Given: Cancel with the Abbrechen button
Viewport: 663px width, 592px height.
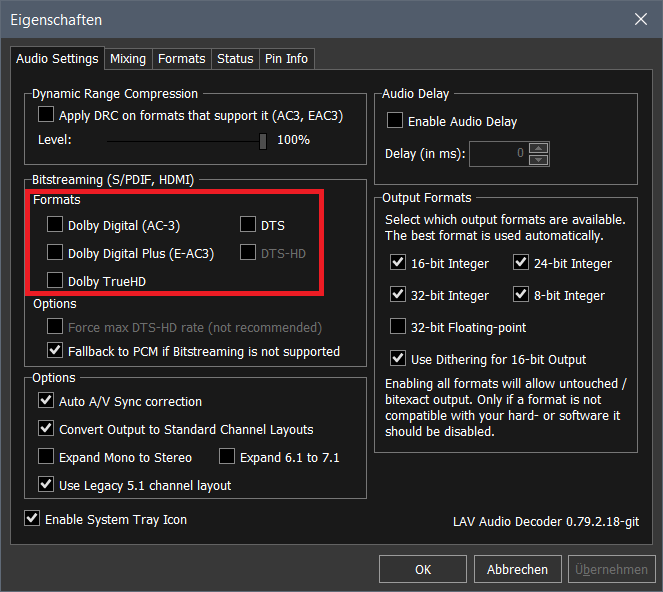Looking at the screenshot, I should pyautogui.click(x=518, y=569).
